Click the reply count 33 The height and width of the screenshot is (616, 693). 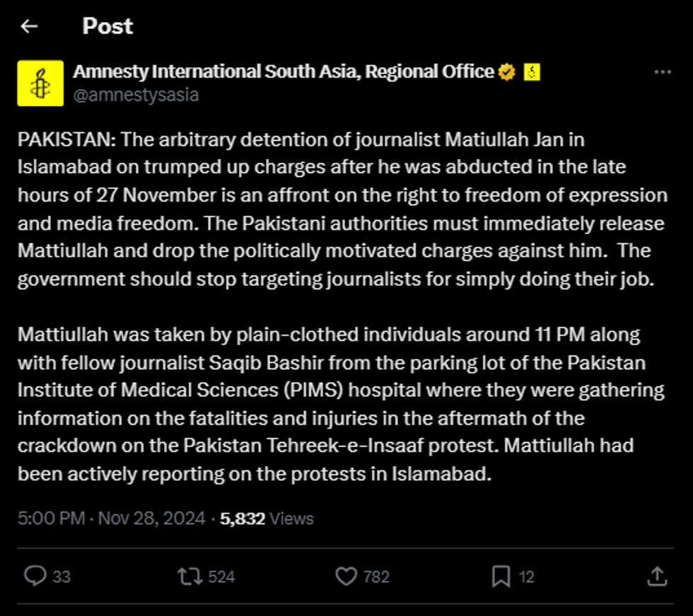coord(62,577)
